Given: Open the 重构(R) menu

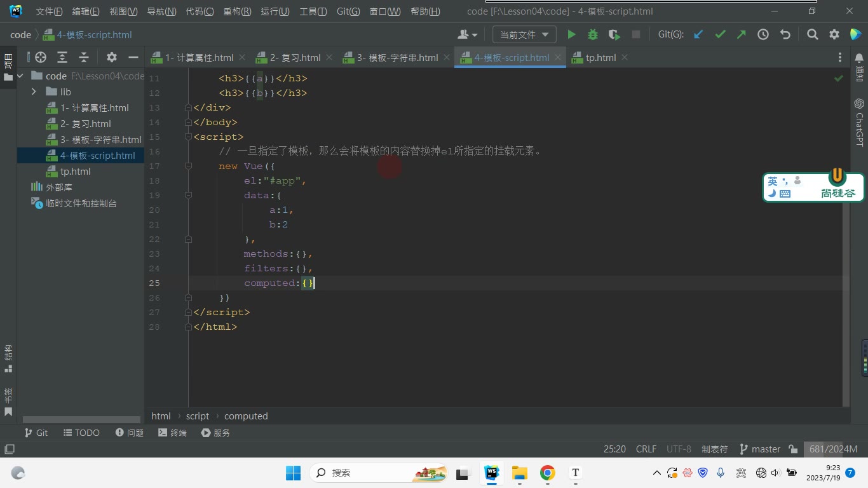Looking at the screenshot, I should coord(237,11).
